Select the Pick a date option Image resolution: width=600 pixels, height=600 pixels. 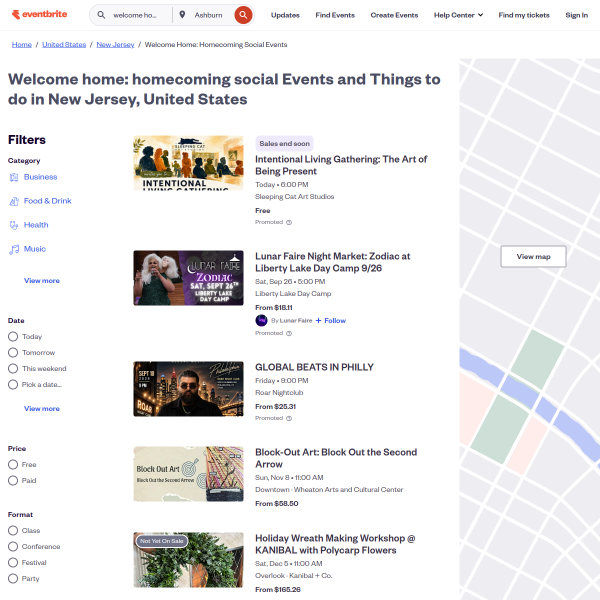pyautogui.click(x=13, y=385)
